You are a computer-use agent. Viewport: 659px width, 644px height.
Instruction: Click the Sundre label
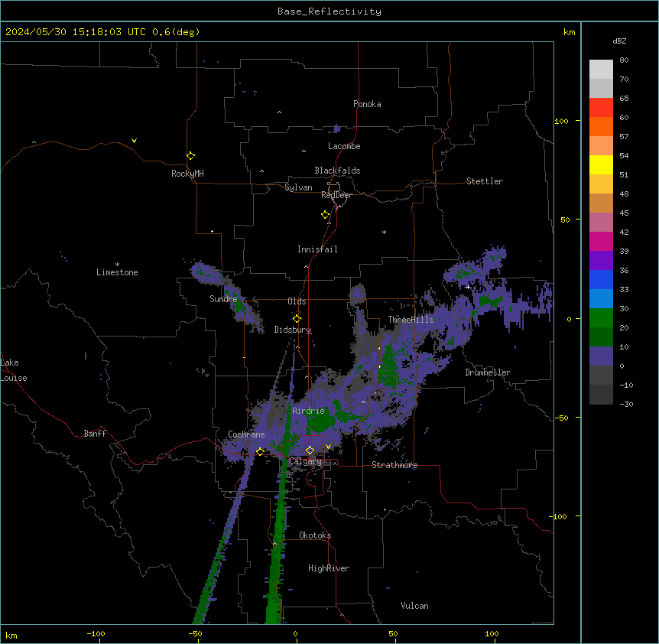[x=223, y=299]
